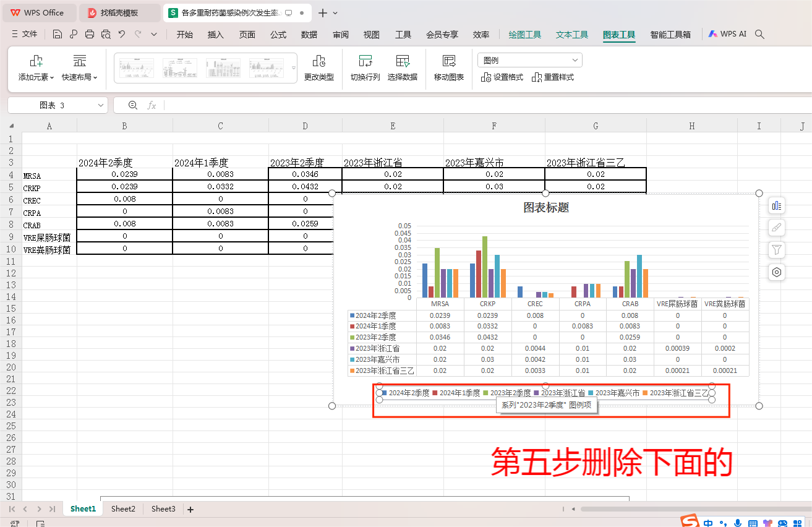The image size is (812, 527).
Task: Click the chart filter funnel icon
Action: (777, 249)
